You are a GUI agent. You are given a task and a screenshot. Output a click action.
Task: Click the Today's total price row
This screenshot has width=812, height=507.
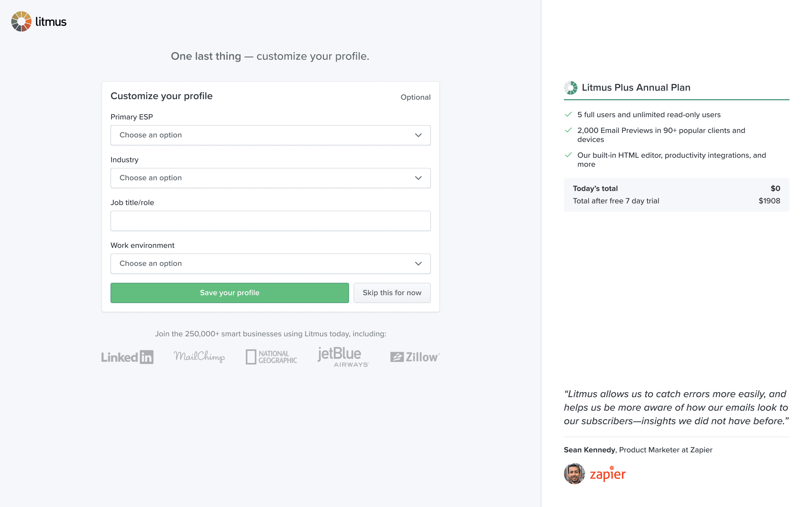pos(676,188)
